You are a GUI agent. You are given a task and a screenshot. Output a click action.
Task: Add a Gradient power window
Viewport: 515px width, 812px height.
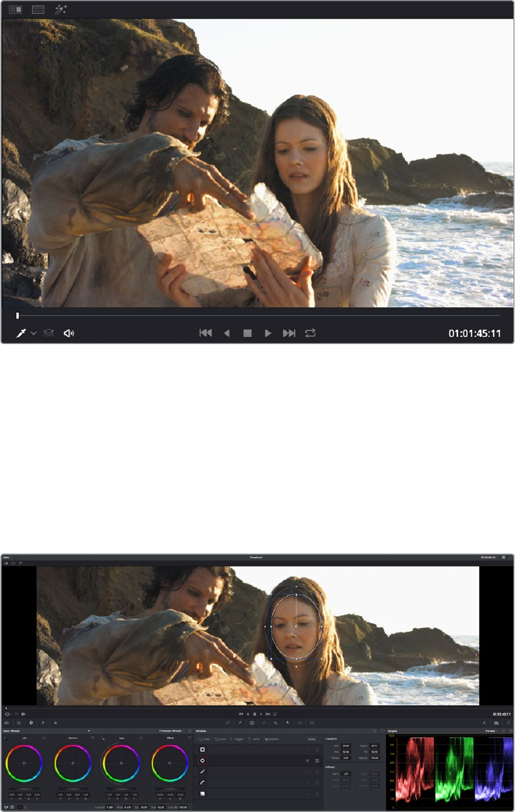pyautogui.click(x=272, y=739)
